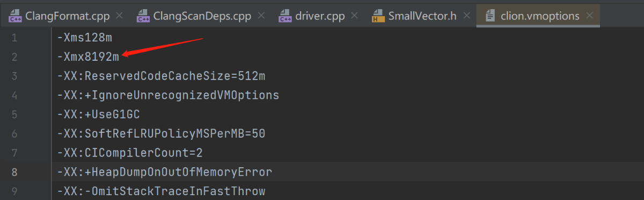Close the ClangFormat.cpp tab
Viewport: 644px width, 200px height.
(x=119, y=16)
